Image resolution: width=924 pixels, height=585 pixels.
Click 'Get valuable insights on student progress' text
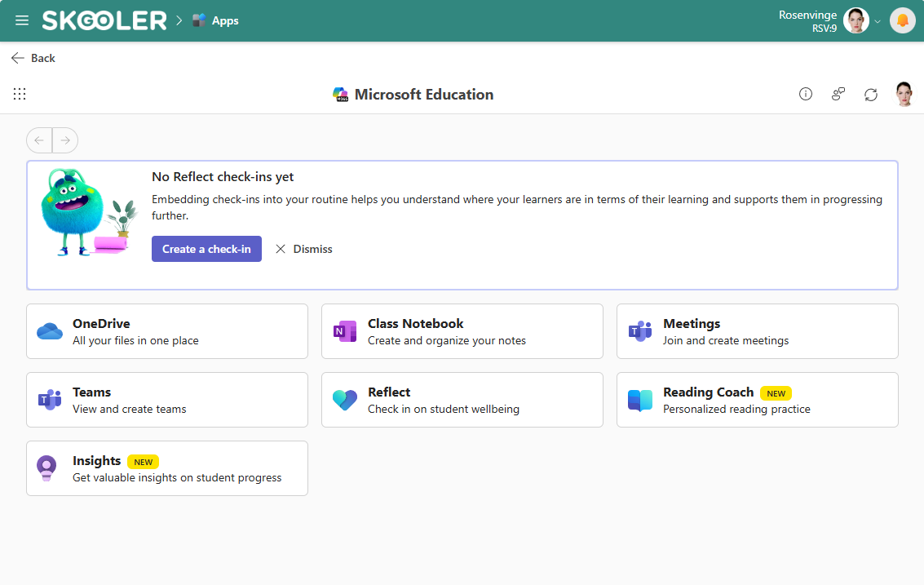[177, 477]
